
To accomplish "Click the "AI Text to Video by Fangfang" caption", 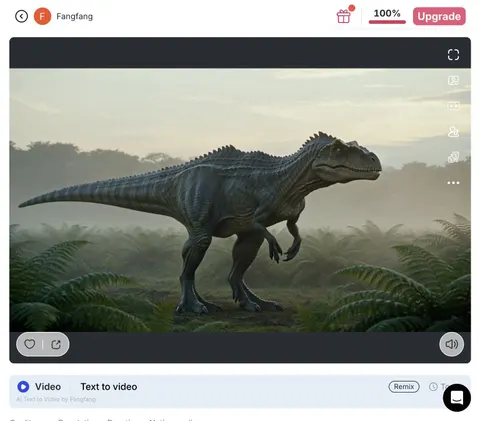I will (56, 399).
